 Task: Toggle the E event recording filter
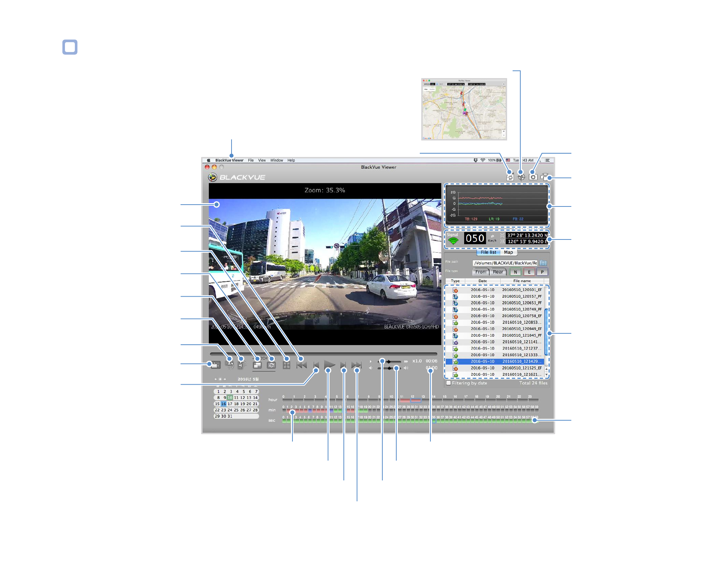(529, 272)
